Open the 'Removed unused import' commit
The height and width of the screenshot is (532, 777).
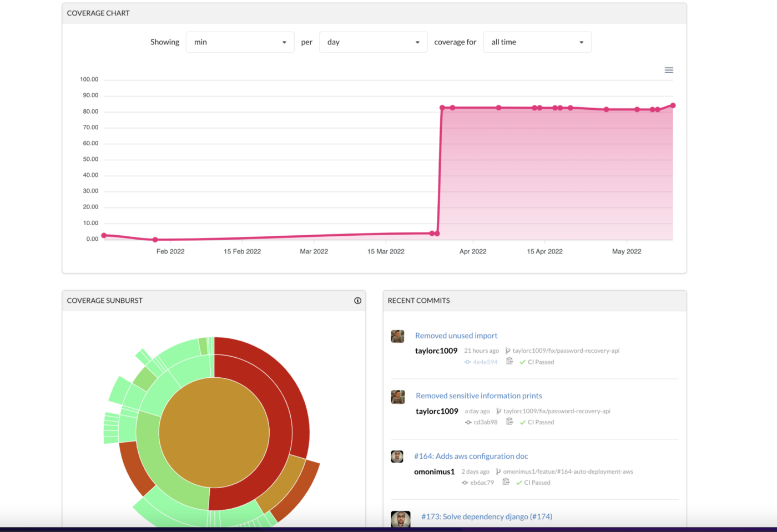pos(456,336)
